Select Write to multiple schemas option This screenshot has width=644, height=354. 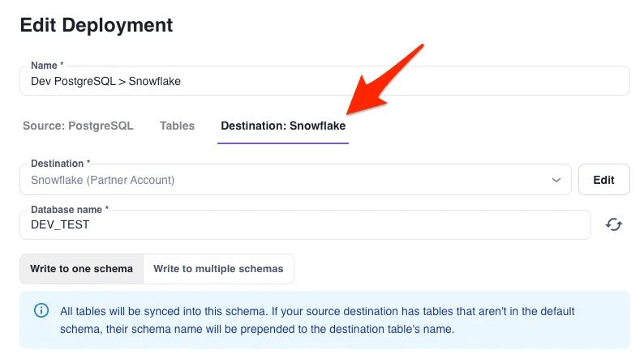pos(218,269)
